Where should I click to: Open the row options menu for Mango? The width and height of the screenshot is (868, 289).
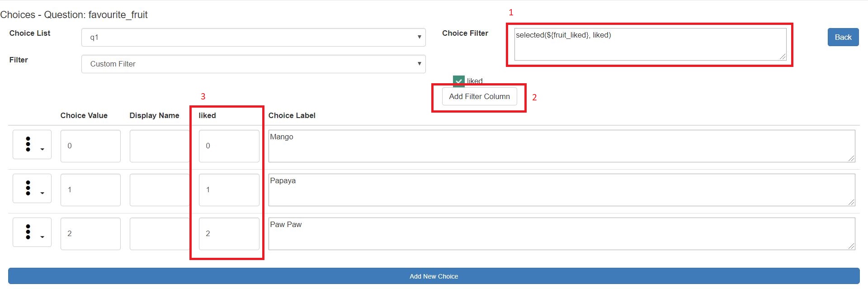coord(28,144)
